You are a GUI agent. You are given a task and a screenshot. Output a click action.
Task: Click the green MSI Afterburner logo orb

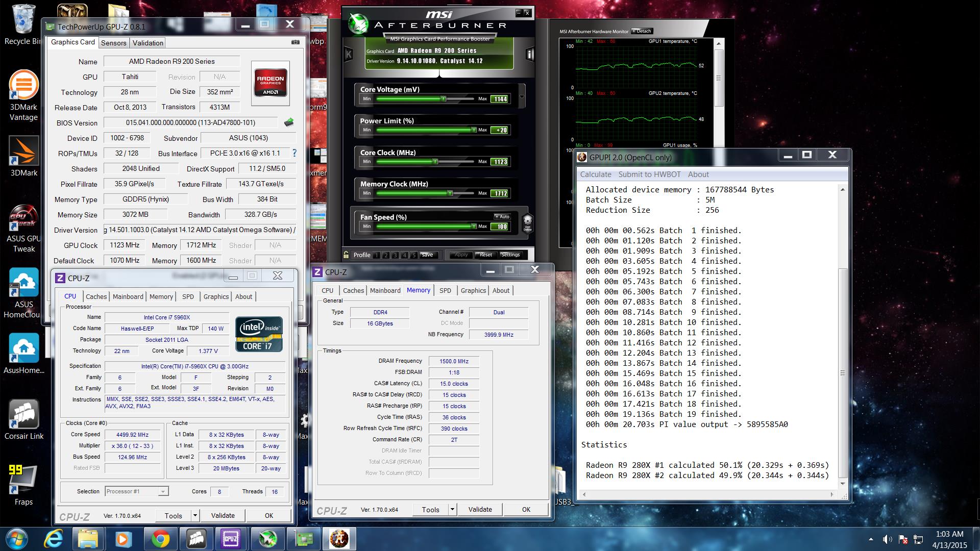(359, 23)
